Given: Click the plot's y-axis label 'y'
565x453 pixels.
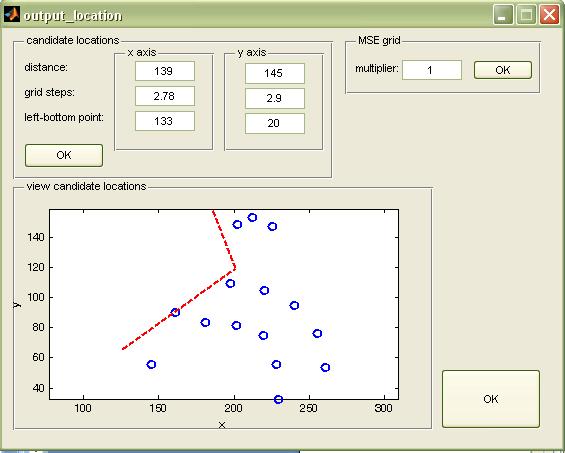Looking at the screenshot, I should point(16,304).
